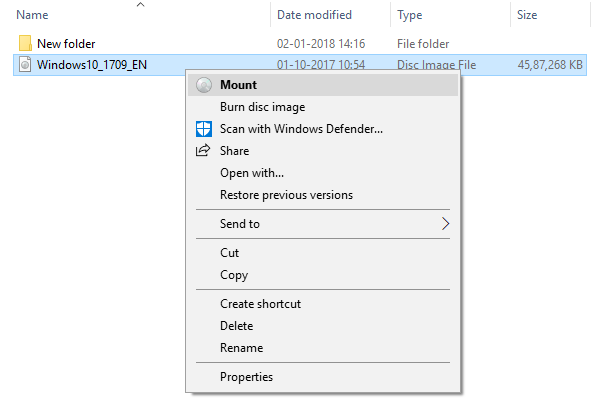Choose Mount from the context menu
The width and height of the screenshot is (603, 408).
pyautogui.click(x=323, y=85)
